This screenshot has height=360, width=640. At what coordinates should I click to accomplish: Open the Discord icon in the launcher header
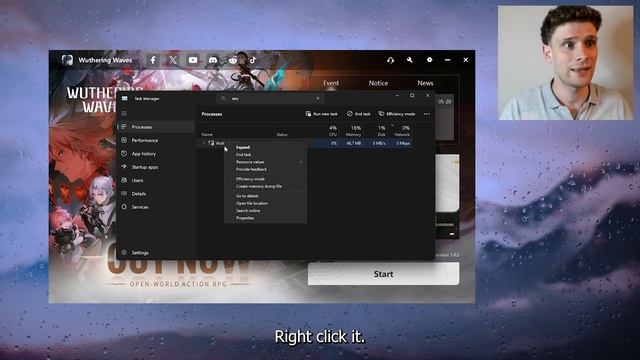pos(213,60)
